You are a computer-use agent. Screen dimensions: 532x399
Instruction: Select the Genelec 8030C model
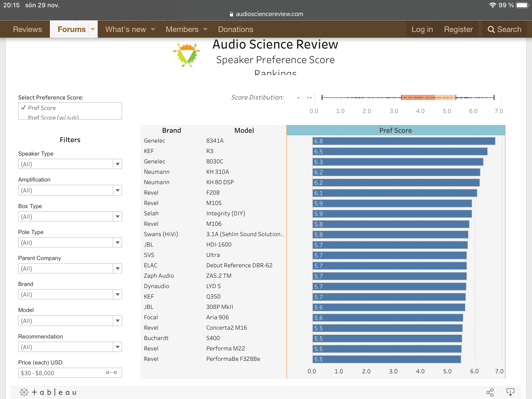pyautogui.click(x=215, y=162)
